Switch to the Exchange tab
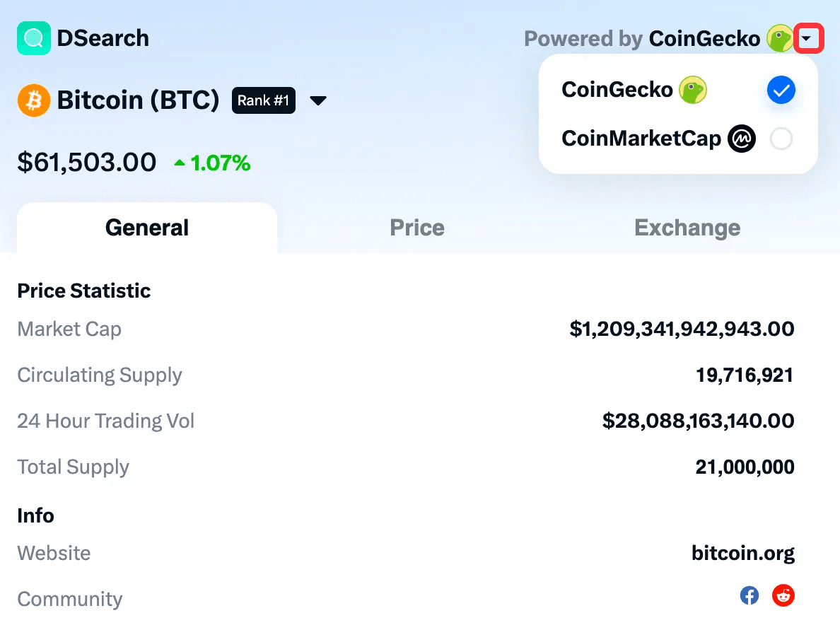Screen dimensions: 840x642 click(x=687, y=228)
